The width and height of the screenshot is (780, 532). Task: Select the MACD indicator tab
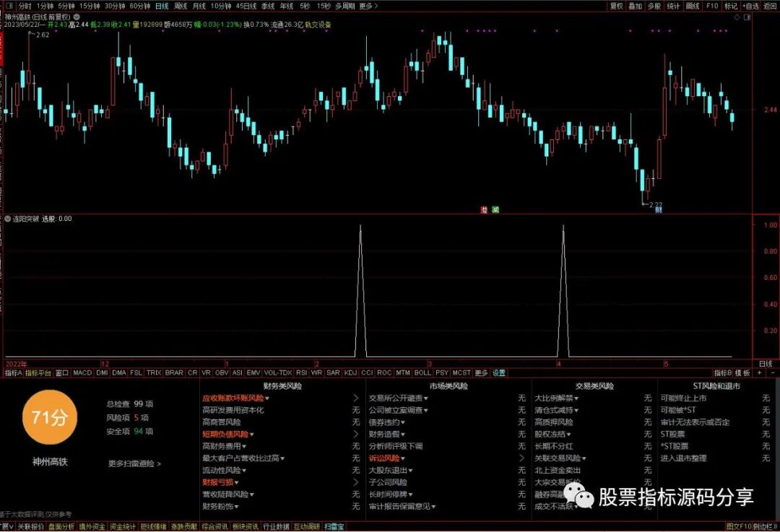click(x=82, y=372)
